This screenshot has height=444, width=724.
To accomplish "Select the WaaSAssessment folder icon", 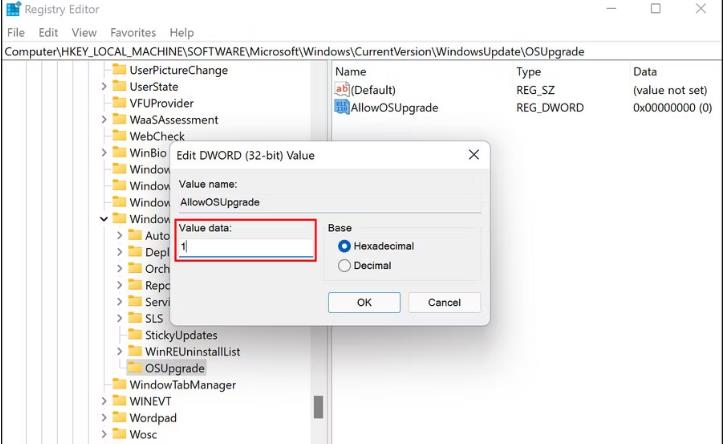I will (119, 120).
